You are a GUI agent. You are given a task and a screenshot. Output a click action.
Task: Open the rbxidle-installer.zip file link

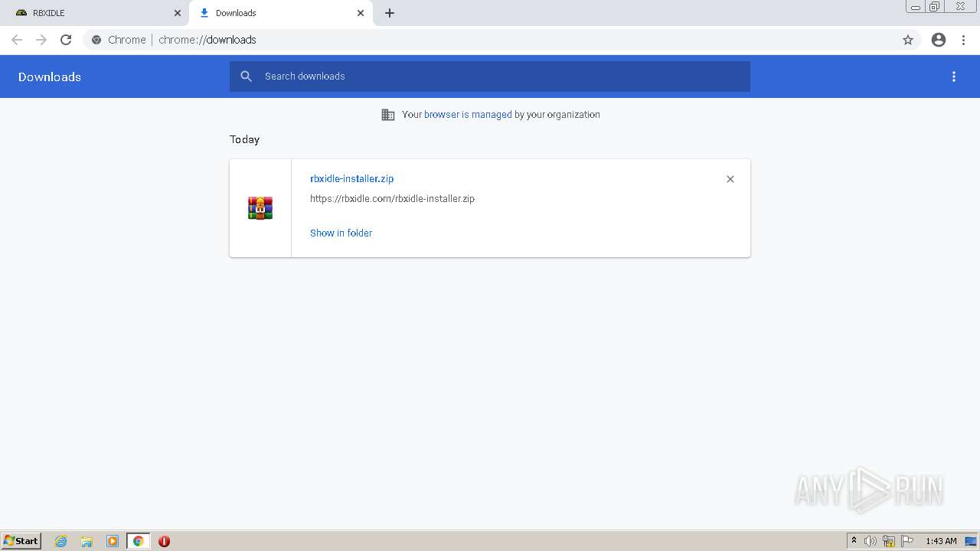tap(352, 178)
